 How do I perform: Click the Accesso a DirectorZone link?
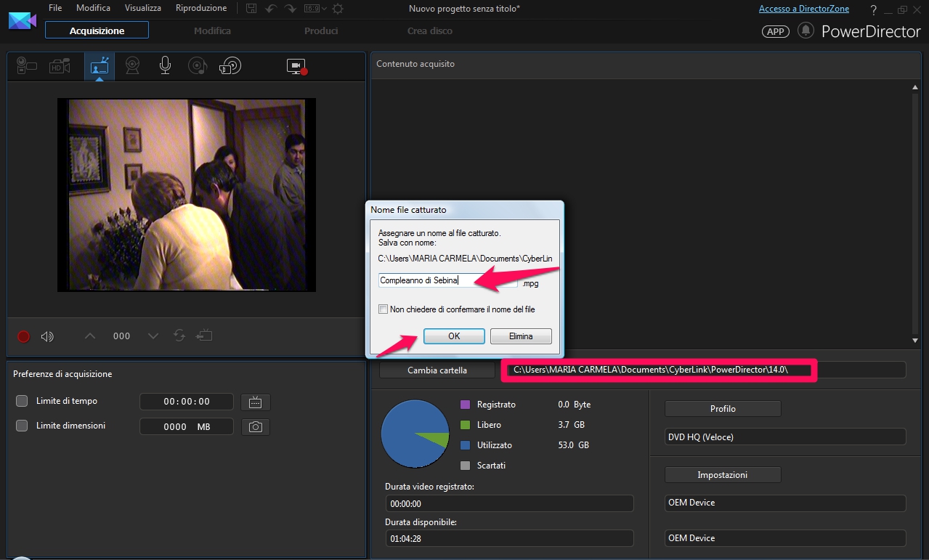803,9
